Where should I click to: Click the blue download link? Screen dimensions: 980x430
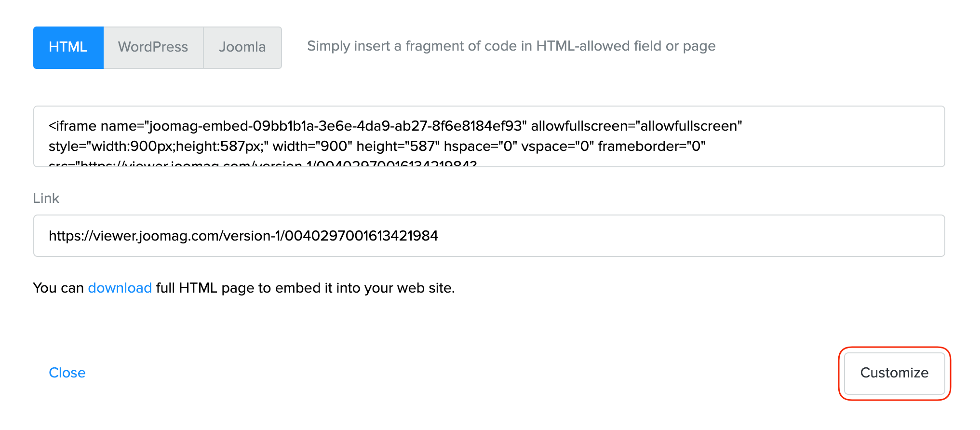pos(120,288)
